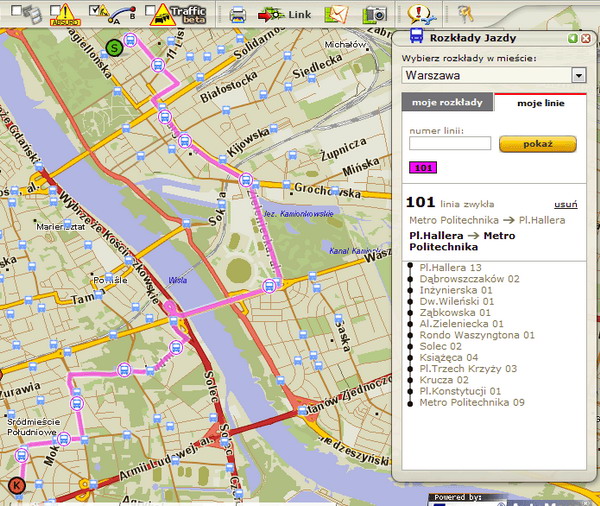Switch to moje rozkłady tab

click(447, 102)
